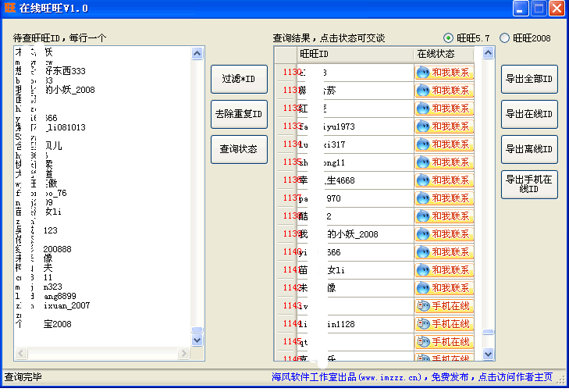Export mobile-online IDs with 导出手机在线ID

coord(529,184)
